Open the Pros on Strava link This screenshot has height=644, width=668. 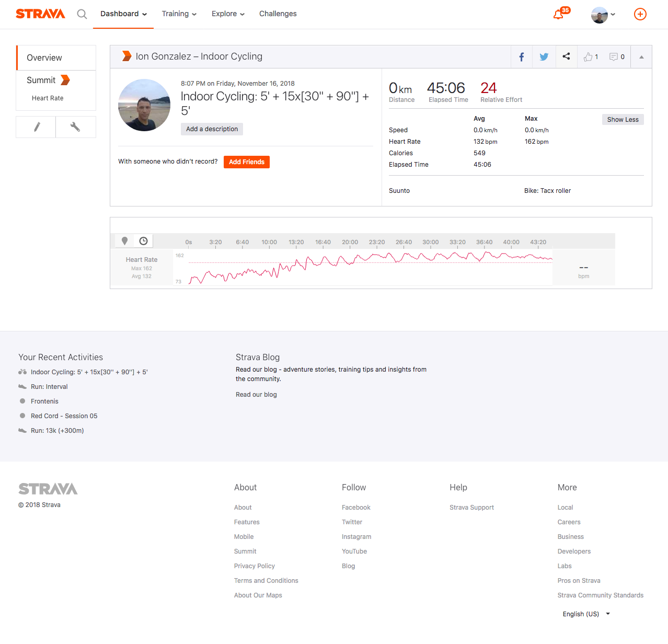(x=579, y=581)
